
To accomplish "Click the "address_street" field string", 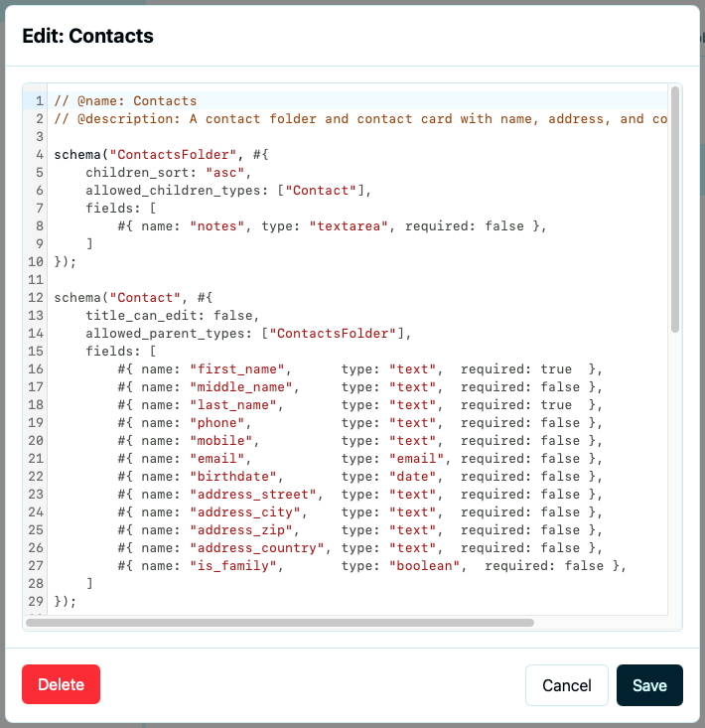I will tap(253, 495).
